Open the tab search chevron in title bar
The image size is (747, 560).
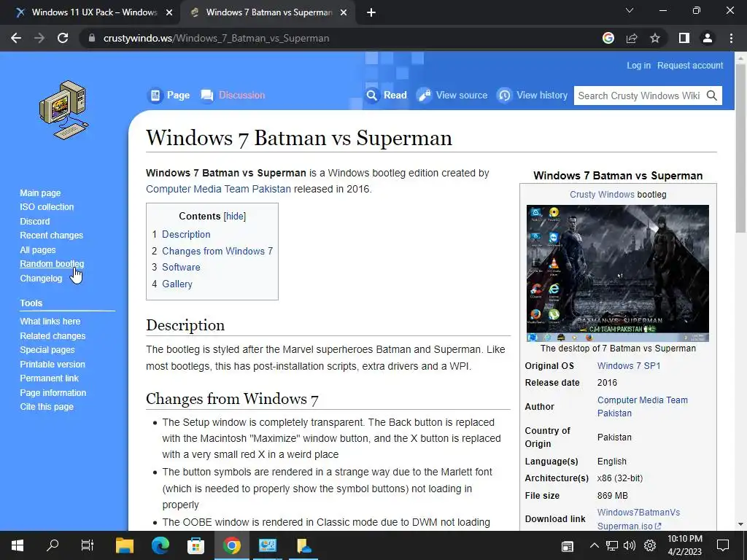coord(630,10)
